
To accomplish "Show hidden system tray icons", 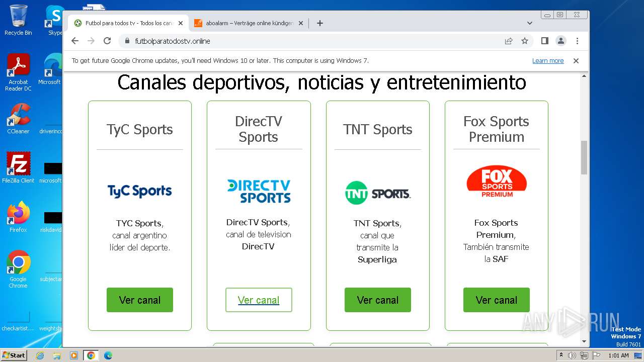I will (x=561, y=355).
